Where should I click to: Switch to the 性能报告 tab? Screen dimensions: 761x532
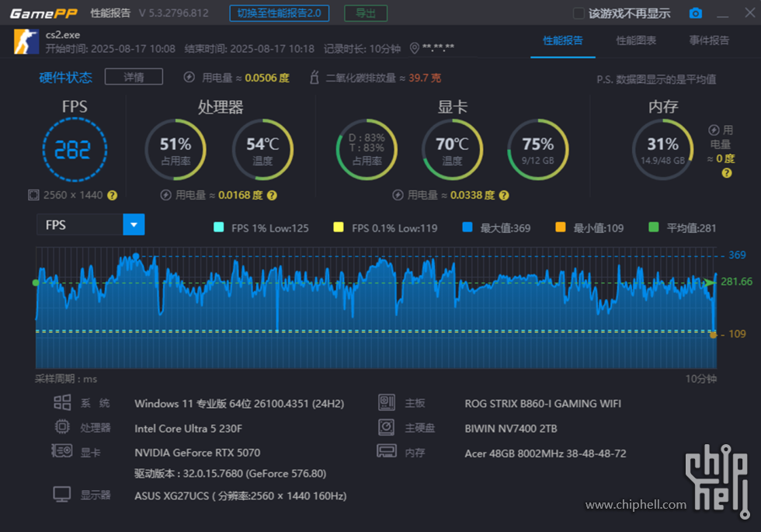pyautogui.click(x=562, y=40)
